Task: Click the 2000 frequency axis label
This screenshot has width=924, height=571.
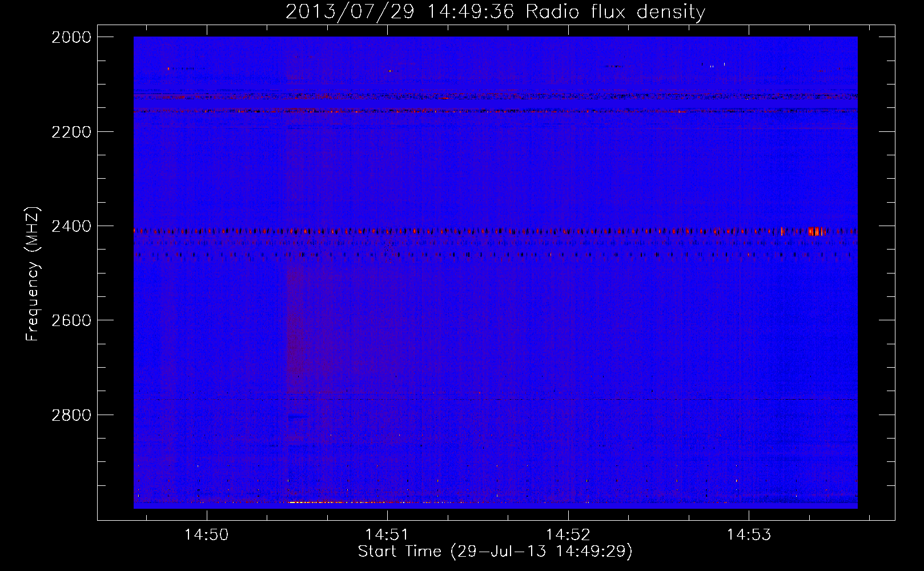Action: (71, 37)
